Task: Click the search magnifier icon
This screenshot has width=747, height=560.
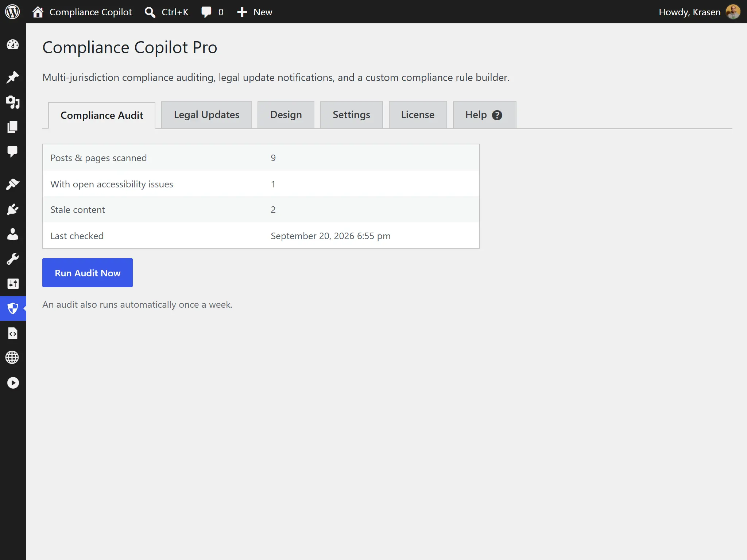Action: click(x=150, y=12)
